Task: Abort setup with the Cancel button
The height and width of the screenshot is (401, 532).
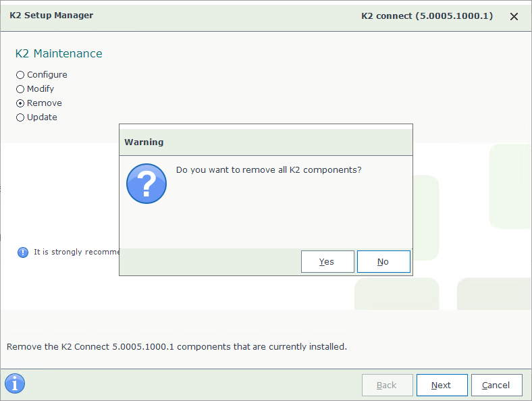Action: [x=496, y=385]
